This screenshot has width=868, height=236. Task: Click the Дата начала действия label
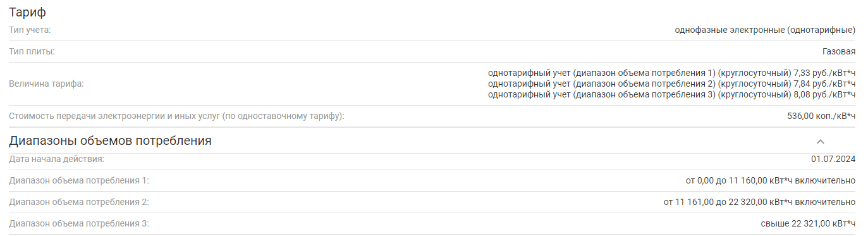[x=56, y=159]
